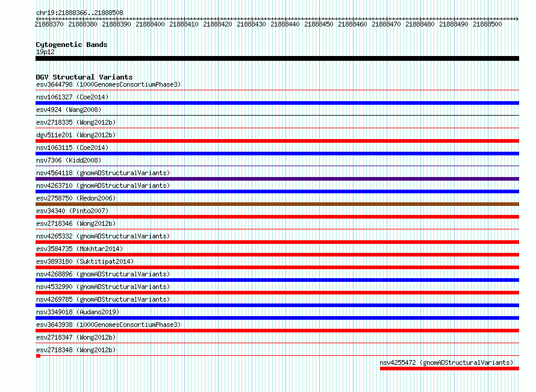The width and height of the screenshot is (536, 392).
Task: Click ruler position 21888460
Action: 353,24
